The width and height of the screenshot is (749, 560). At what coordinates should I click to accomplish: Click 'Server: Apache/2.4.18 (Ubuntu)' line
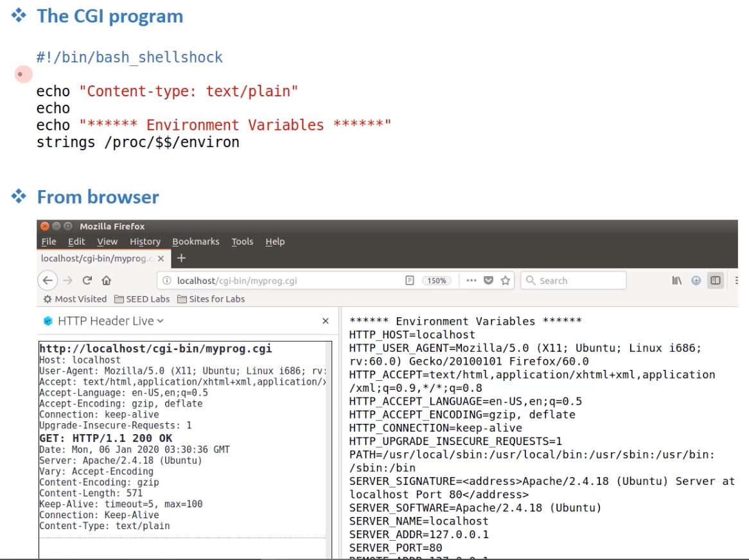[121, 460]
